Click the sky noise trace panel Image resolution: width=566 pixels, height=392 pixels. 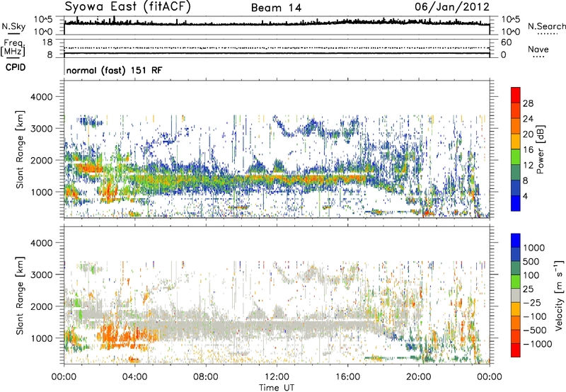(277, 25)
